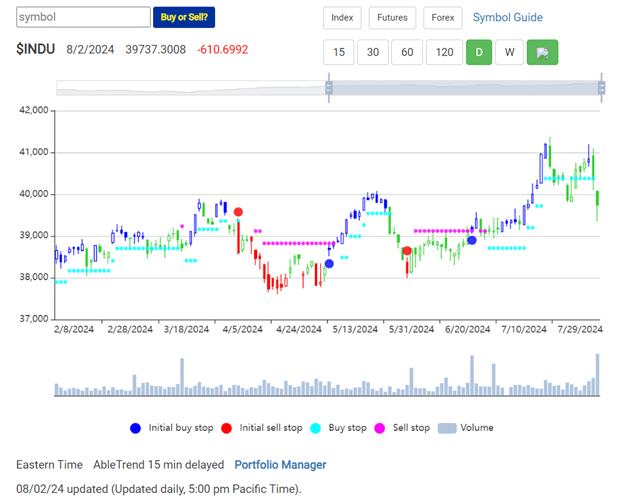The width and height of the screenshot is (624, 499).
Task: Click the blue initial buy stop marker near 6/20/2024
Action: tap(472, 240)
